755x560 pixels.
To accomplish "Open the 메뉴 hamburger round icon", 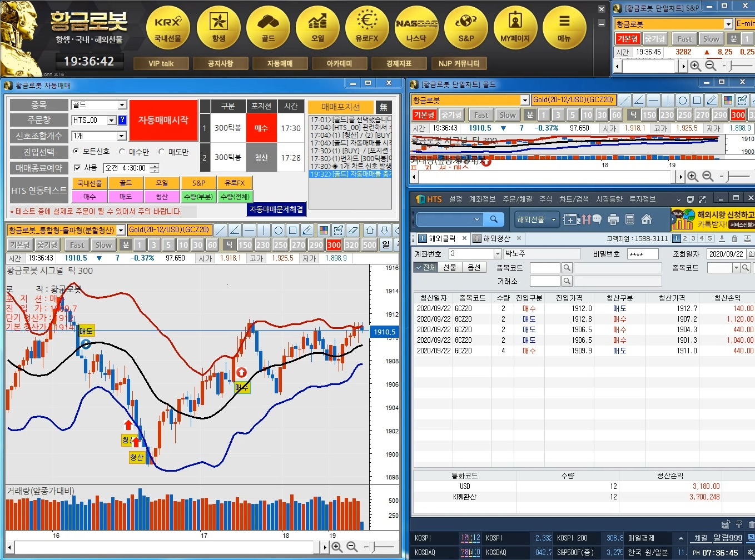I will 564,27.
